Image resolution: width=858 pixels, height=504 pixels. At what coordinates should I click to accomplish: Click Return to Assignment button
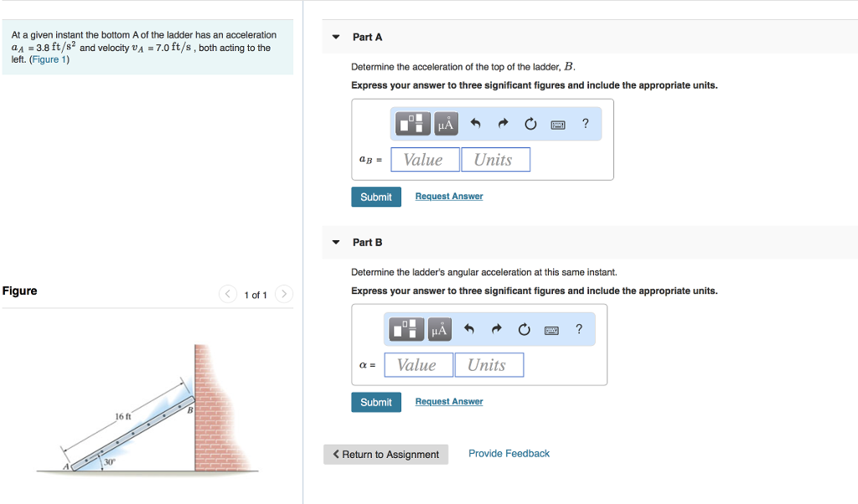tap(385, 455)
